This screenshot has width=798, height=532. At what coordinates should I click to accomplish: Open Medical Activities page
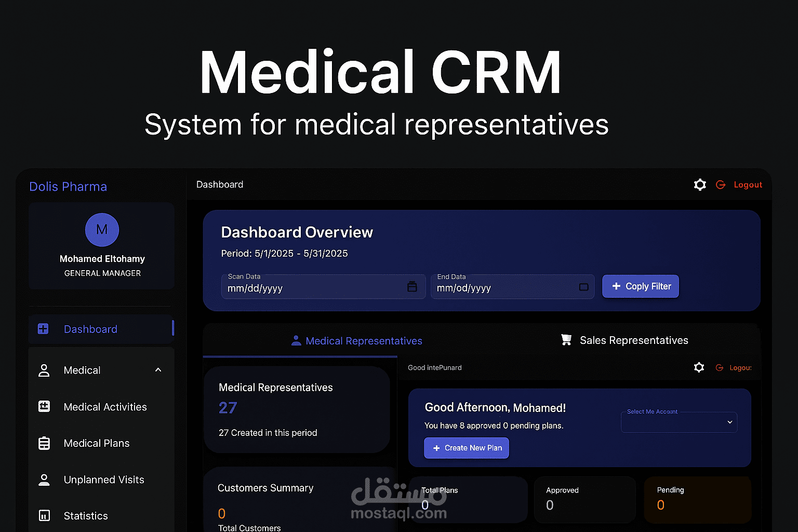[x=105, y=407]
